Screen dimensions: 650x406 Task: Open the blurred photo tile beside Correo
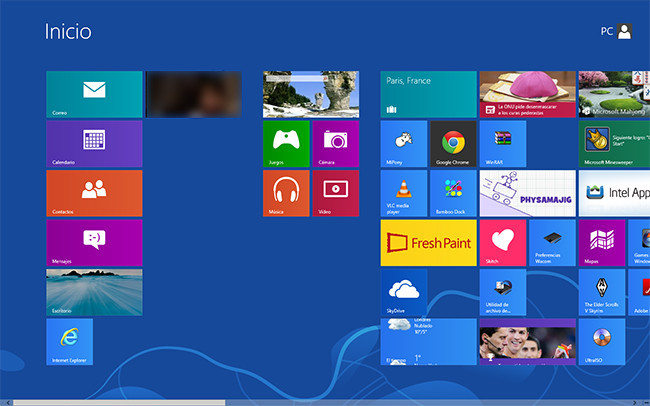click(194, 94)
